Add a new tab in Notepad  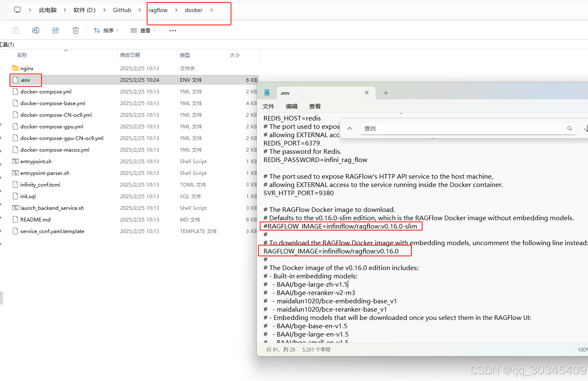[386, 93]
